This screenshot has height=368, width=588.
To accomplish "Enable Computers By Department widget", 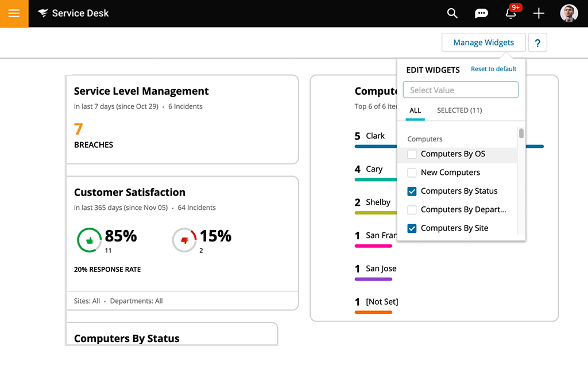I will click(412, 209).
